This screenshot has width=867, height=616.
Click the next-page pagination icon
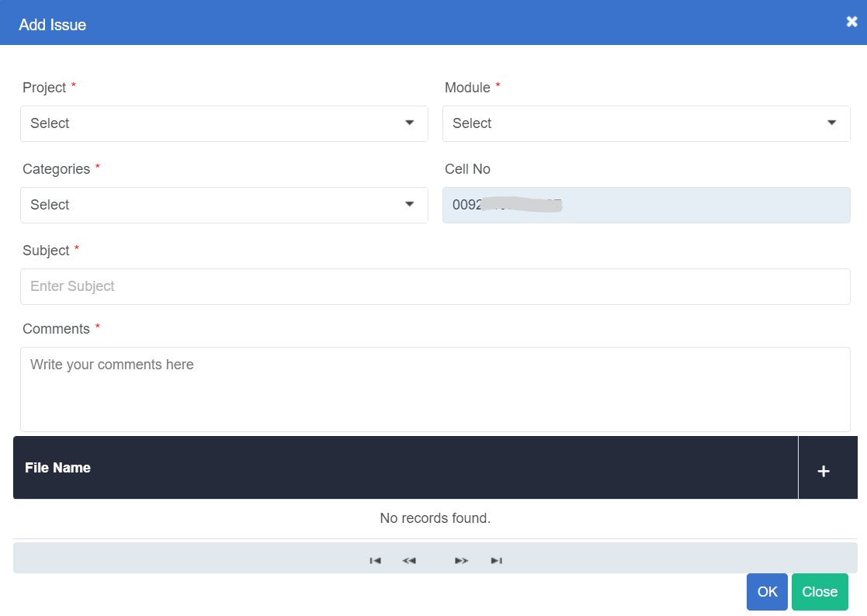pyautogui.click(x=461, y=560)
